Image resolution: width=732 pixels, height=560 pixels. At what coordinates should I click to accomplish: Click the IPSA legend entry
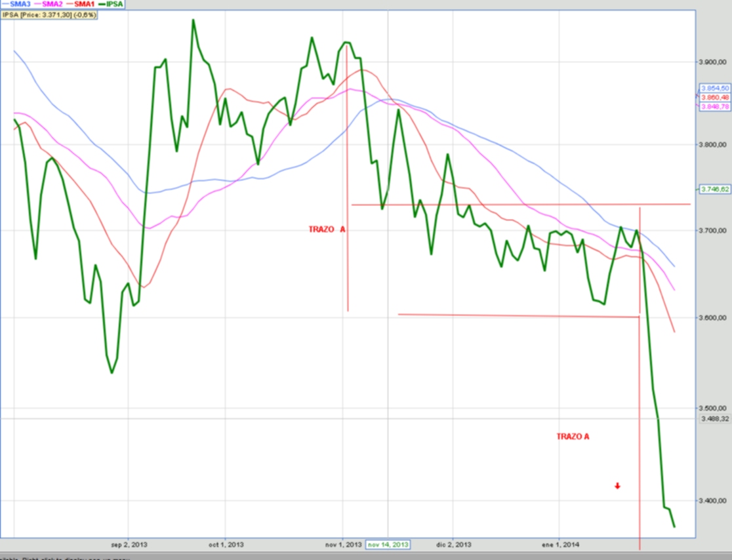point(111,4)
